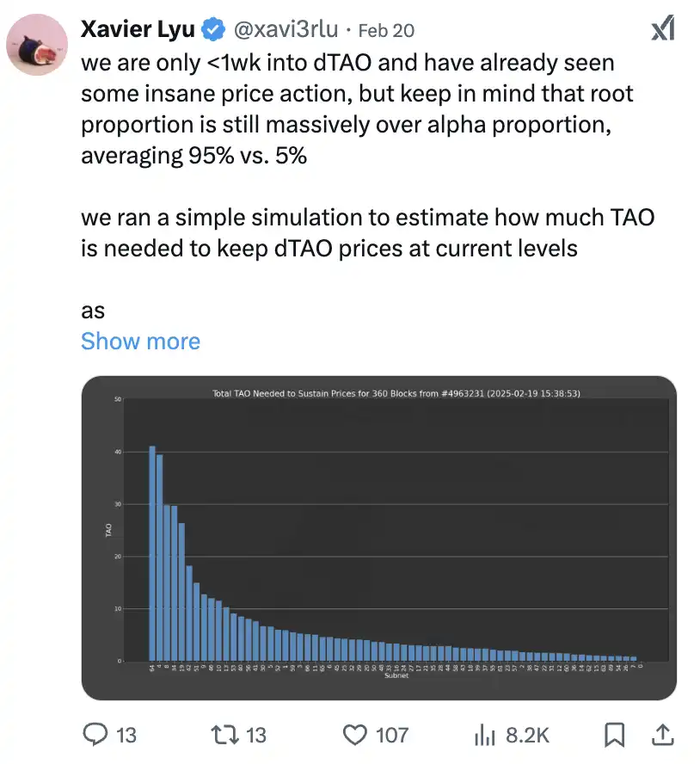Screen dimensions: 700x764
Task: Bookmark this tweet
Action: click(x=614, y=734)
